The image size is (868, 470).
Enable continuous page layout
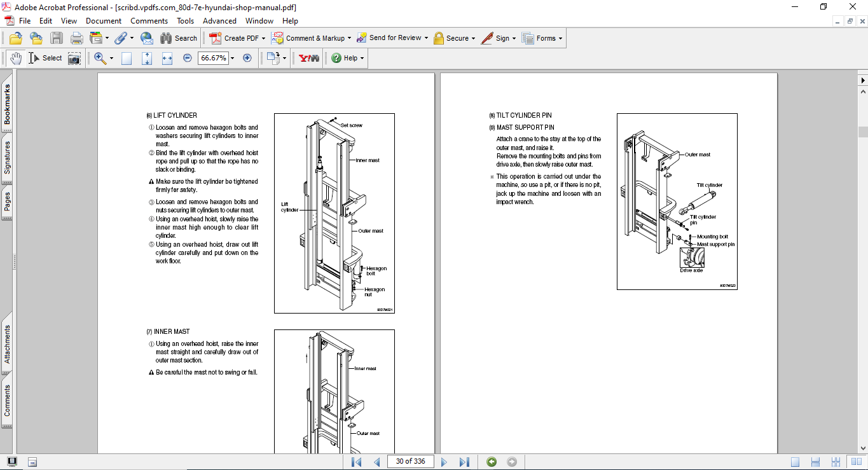816,462
